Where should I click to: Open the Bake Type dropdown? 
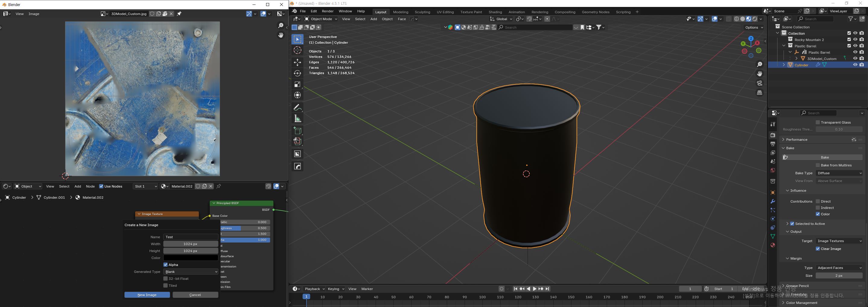[x=839, y=173]
